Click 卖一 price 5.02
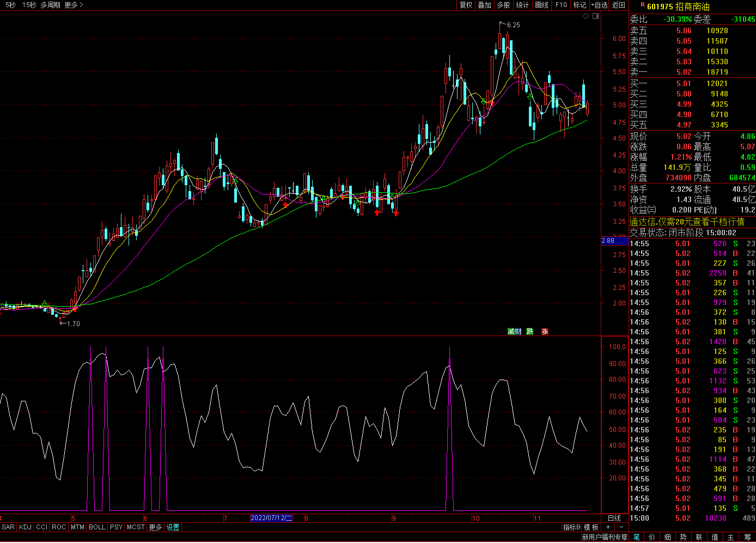Image resolution: width=756 pixels, height=543 pixels. (x=684, y=72)
